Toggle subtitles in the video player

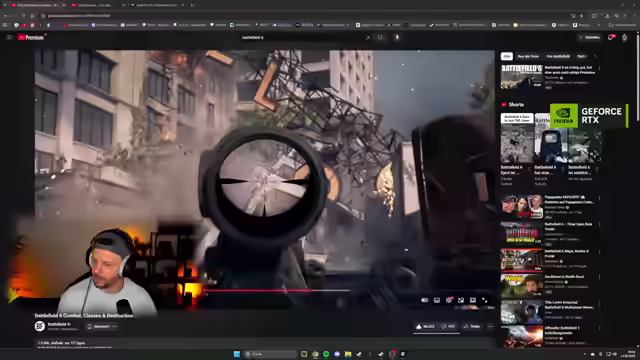coord(437,300)
